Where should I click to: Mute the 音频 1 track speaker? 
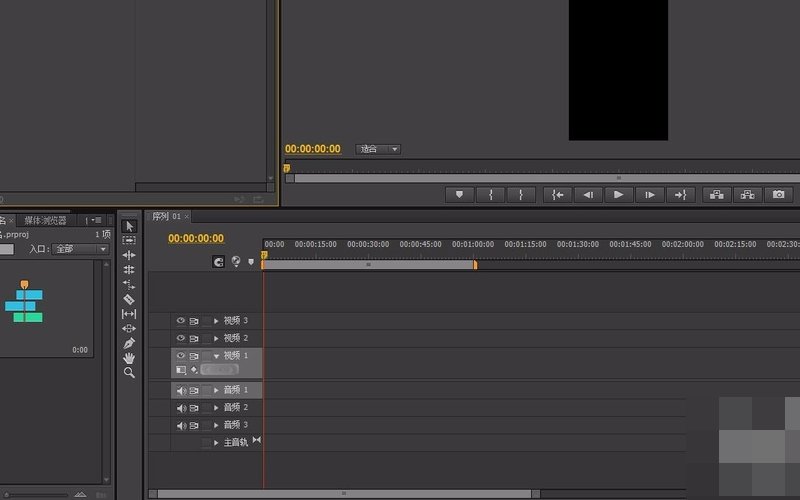(x=181, y=391)
